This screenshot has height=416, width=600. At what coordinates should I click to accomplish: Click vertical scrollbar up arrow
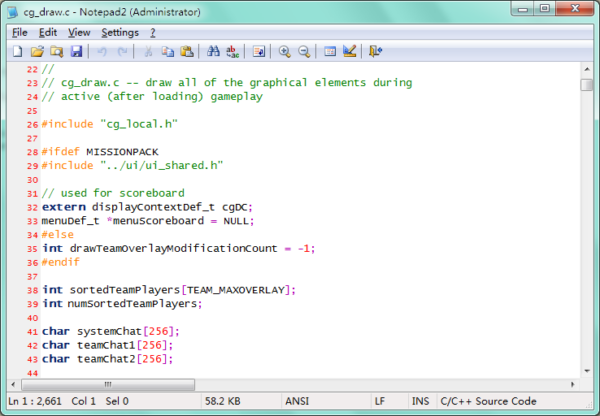[587, 69]
